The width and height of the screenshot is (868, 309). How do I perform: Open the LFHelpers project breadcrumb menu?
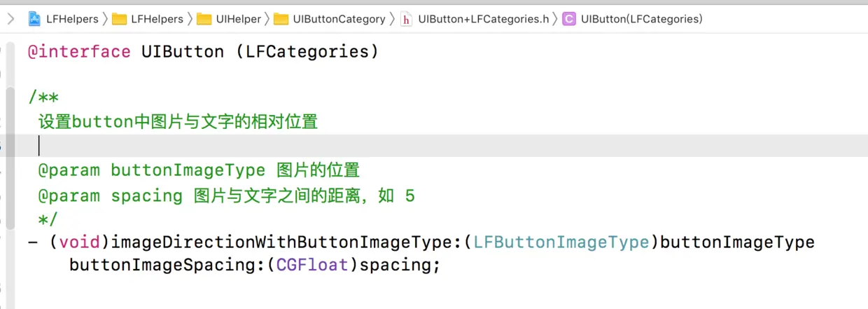click(x=71, y=19)
